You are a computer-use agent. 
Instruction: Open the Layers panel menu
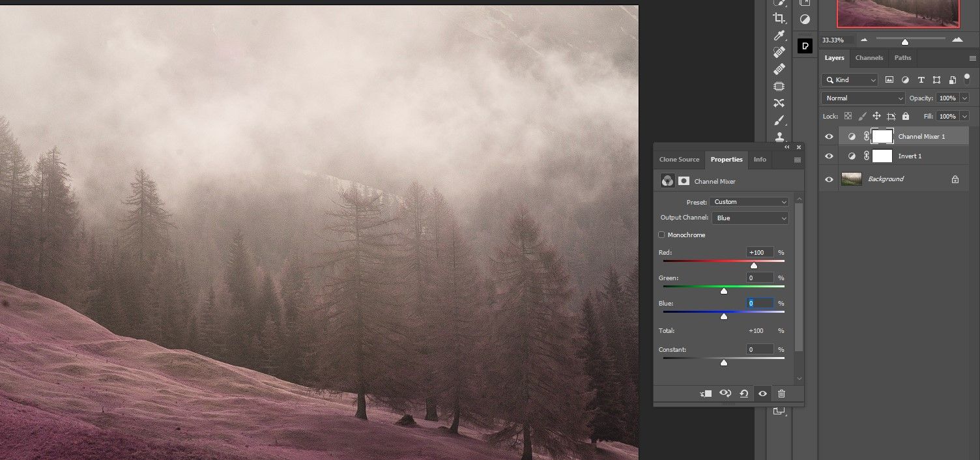pyautogui.click(x=973, y=58)
